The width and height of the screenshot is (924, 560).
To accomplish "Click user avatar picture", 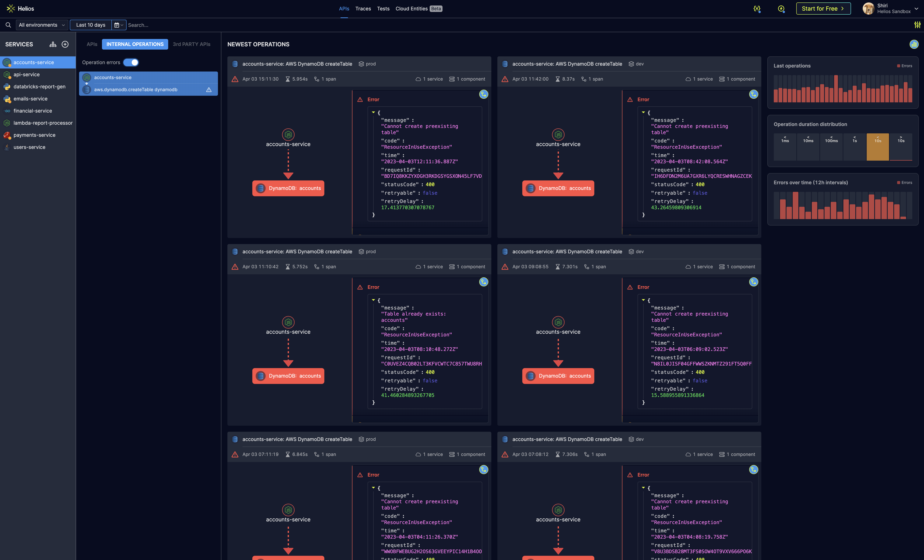I will pos(869,9).
